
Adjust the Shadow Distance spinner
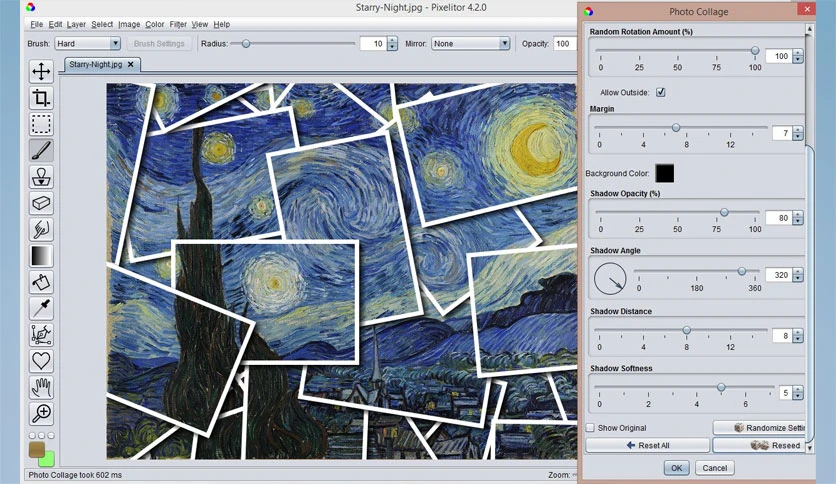click(798, 336)
